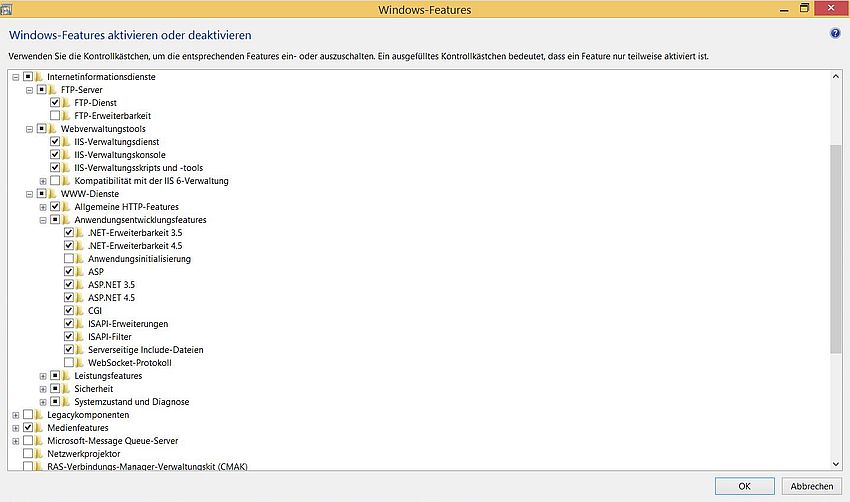Minimize the Windows-Features window
The height and width of the screenshot is (502, 850).
click(784, 9)
